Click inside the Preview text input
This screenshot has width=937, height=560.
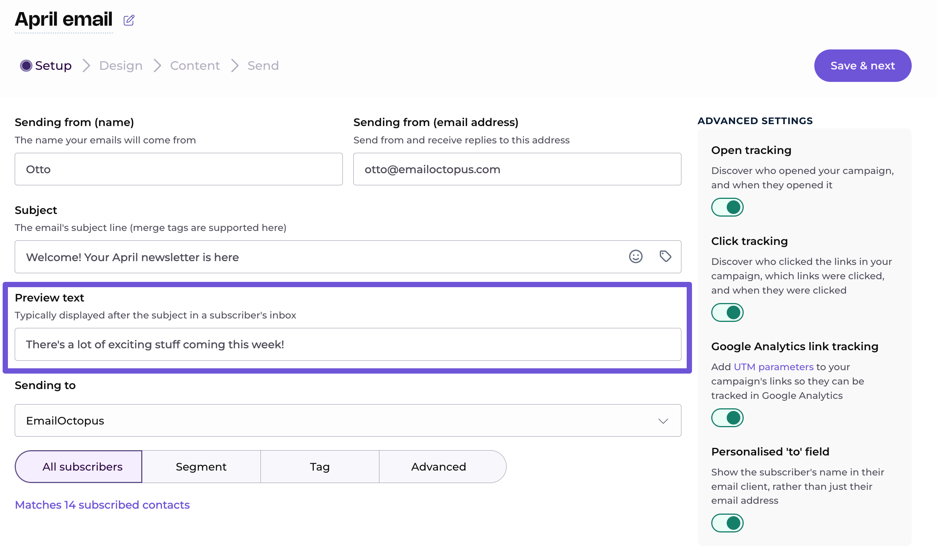[347, 345]
